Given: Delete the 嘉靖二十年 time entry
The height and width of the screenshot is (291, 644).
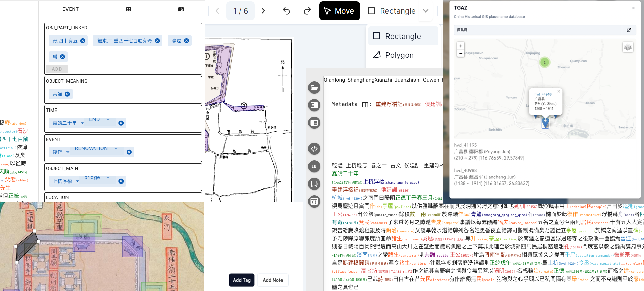Looking at the screenshot, I should point(121,123).
